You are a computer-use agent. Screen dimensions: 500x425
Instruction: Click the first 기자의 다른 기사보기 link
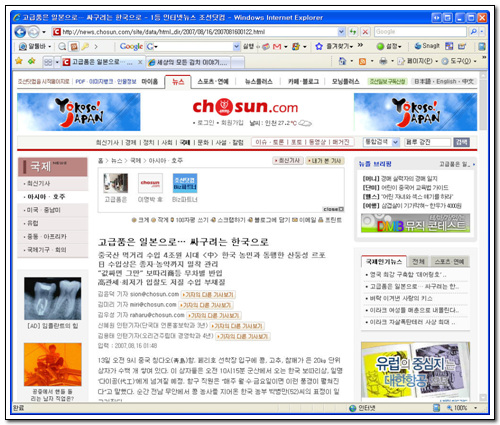click(x=208, y=295)
